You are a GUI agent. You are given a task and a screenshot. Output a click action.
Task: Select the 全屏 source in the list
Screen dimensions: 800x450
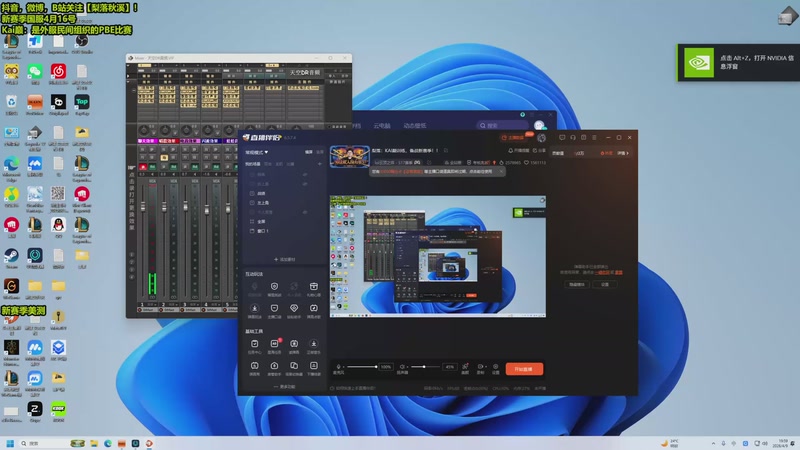pyautogui.click(x=261, y=221)
